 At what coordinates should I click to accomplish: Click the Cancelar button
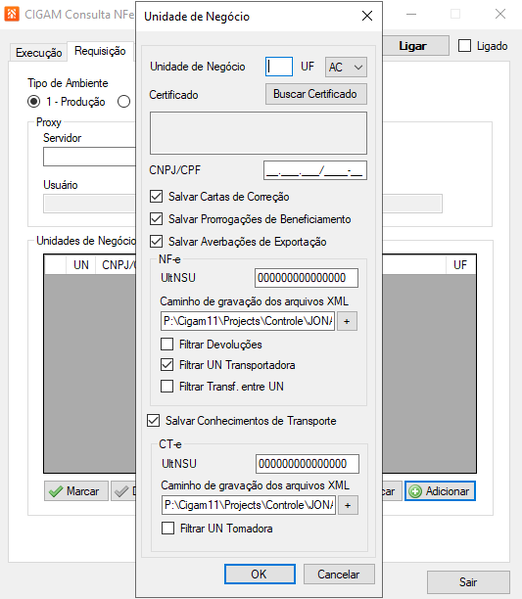339,574
